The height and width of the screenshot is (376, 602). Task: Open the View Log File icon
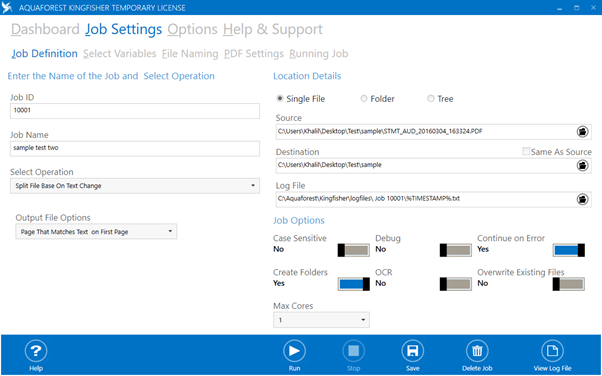pos(552,351)
